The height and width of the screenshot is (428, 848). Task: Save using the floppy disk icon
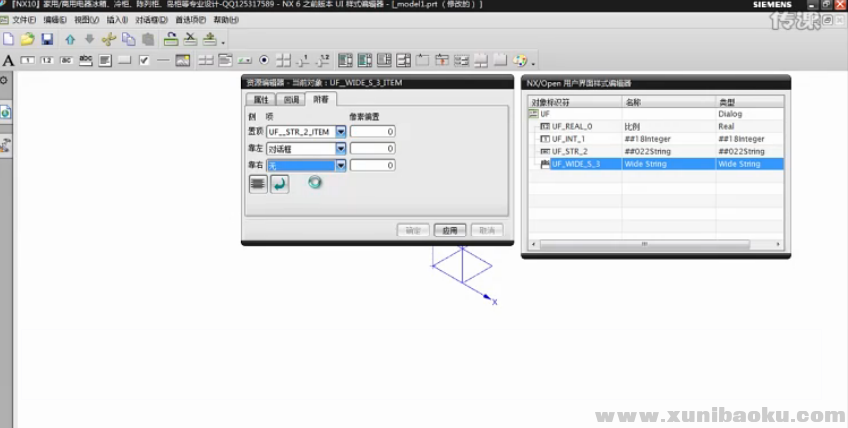(46, 39)
